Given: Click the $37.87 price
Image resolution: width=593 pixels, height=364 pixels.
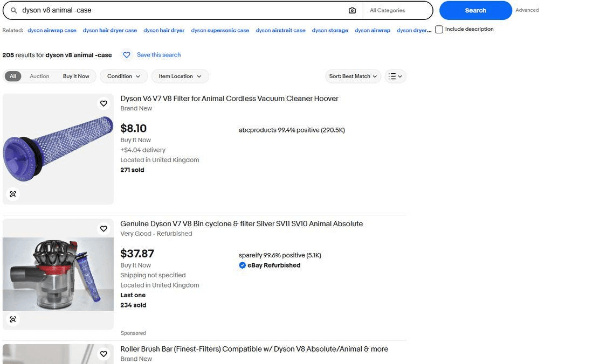Looking at the screenshot, I should pos(137,254).
